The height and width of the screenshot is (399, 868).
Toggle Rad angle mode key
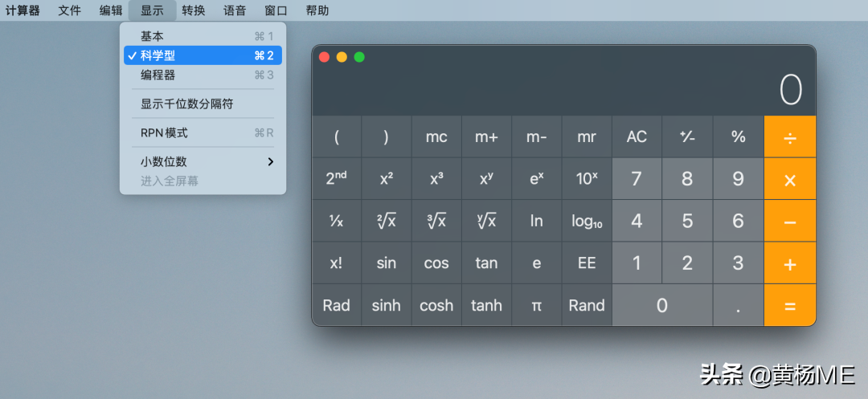click(x=336, y=305)
